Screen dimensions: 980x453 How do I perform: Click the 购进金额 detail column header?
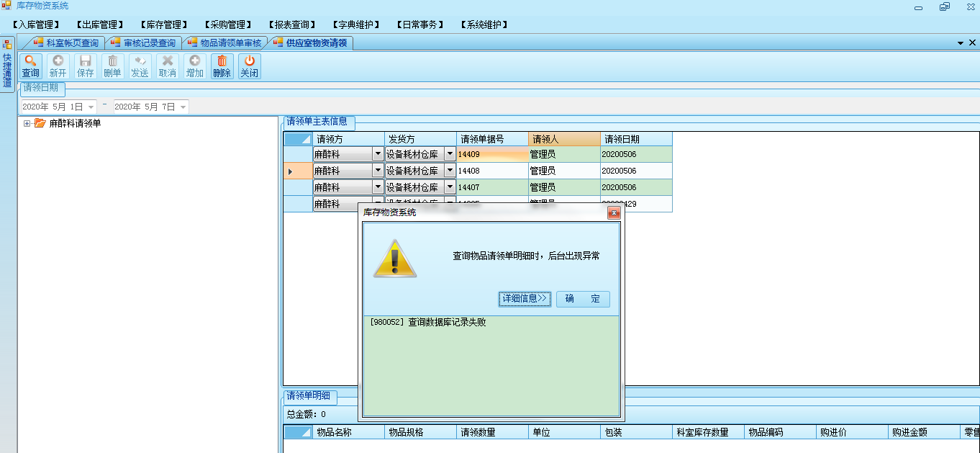click(x=924, y=432)
